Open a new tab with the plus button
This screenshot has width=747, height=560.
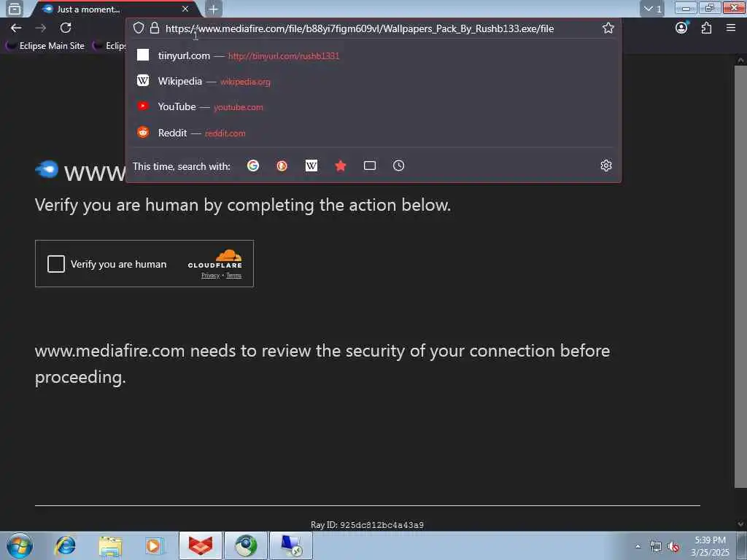click(214, 9)
